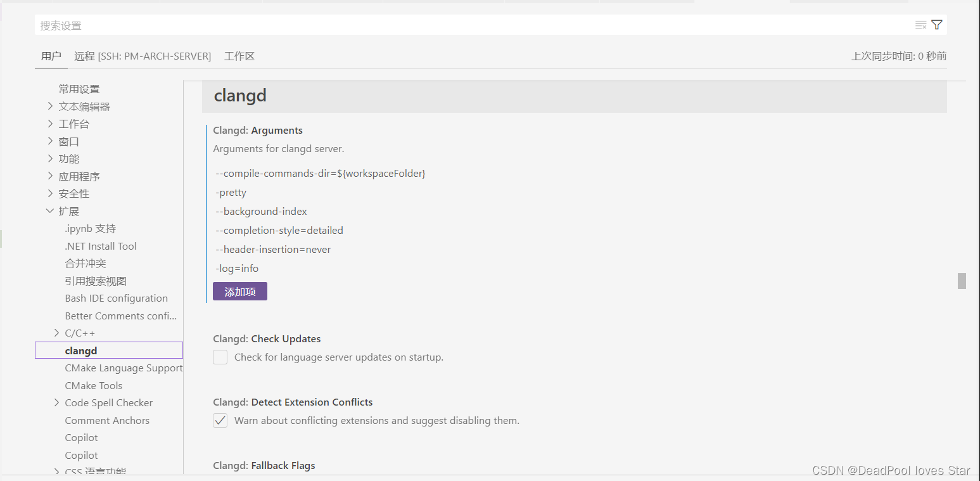Expand the Code Spell Checker settings
Image resolution: width=980 pixels, height=481 pixels.
coord(57,403)
